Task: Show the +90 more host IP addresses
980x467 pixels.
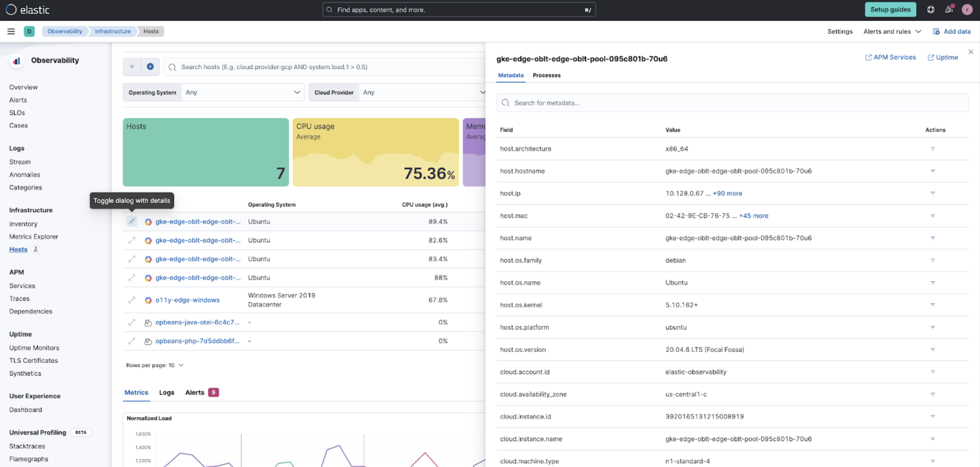Action: [x=727, y=193]
